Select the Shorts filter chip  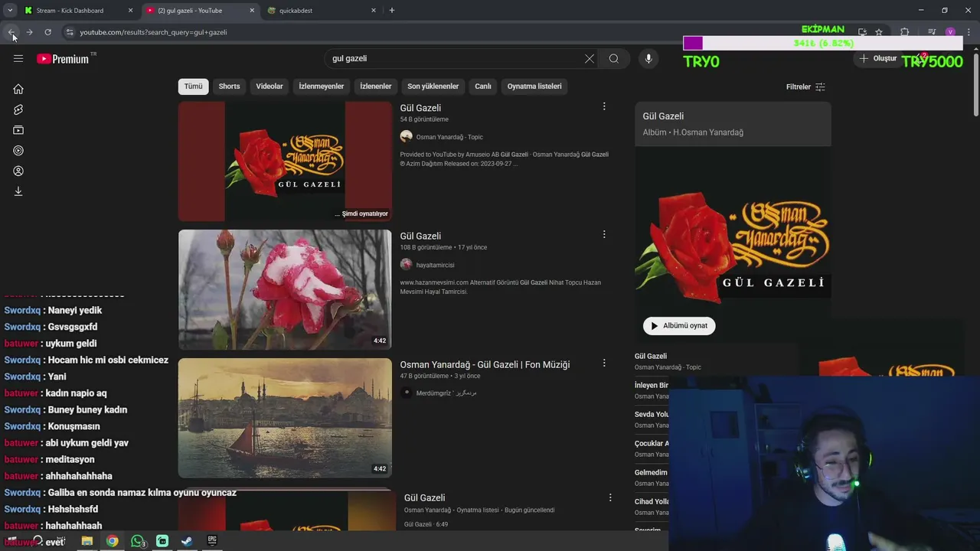tap(229, 86)
